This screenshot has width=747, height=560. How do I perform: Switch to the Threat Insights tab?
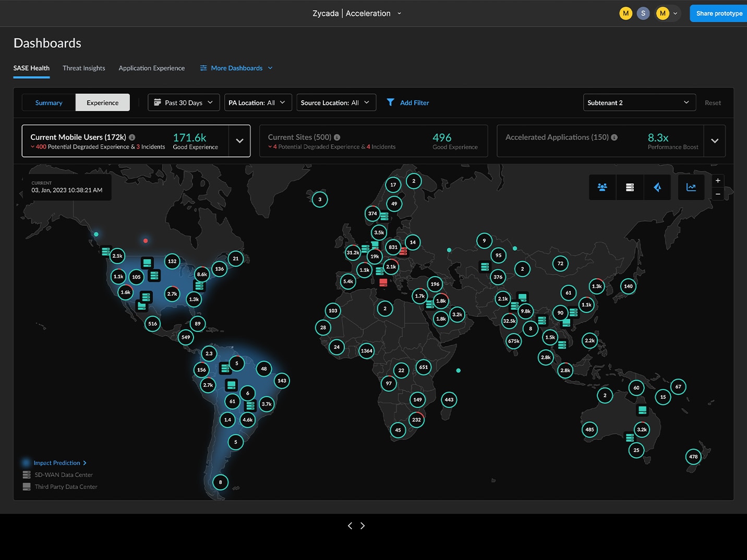tap(84, 68)
